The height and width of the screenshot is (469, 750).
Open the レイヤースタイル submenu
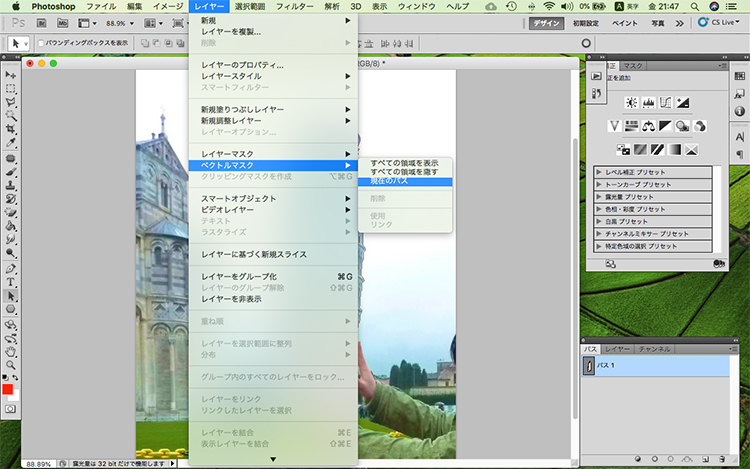click(273, 76)
